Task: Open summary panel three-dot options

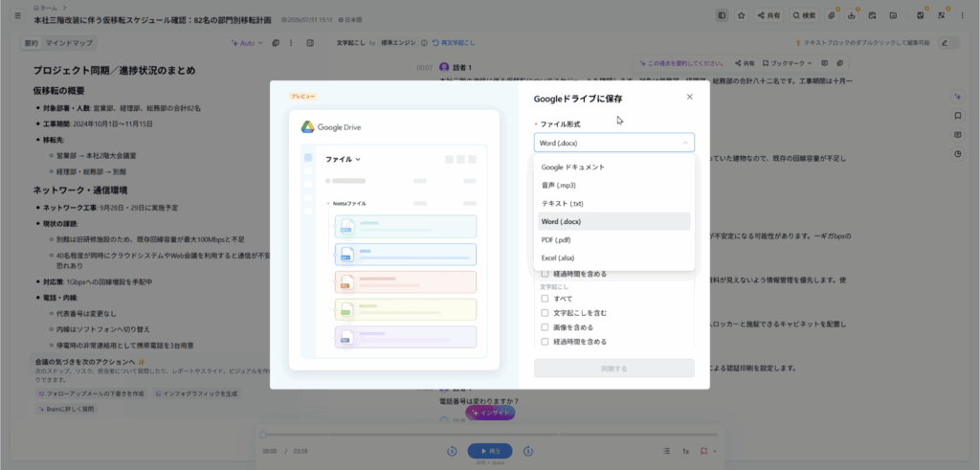Action: click(291, 43)
